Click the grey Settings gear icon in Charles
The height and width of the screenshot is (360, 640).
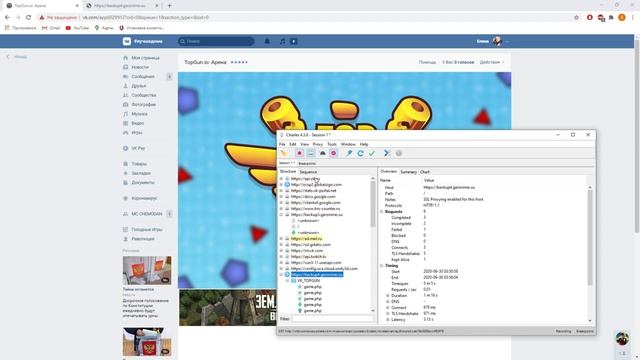(x=399, y=153)
